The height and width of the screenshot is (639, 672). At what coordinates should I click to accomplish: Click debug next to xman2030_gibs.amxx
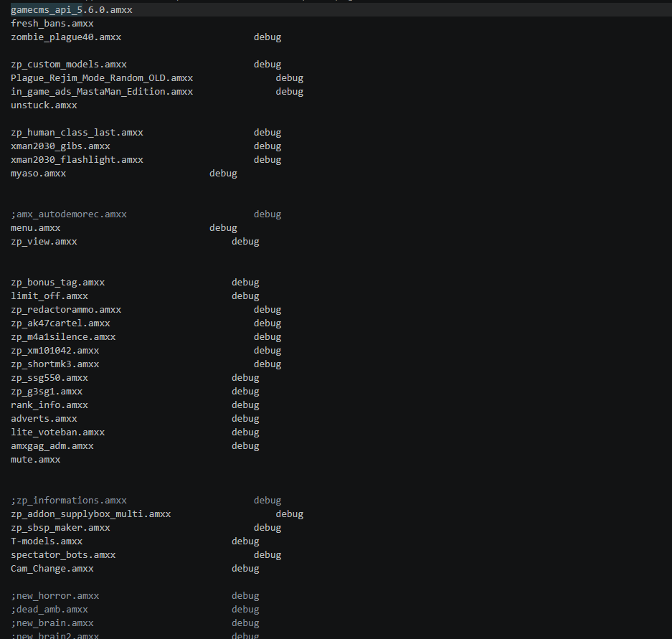click(268, 146)
